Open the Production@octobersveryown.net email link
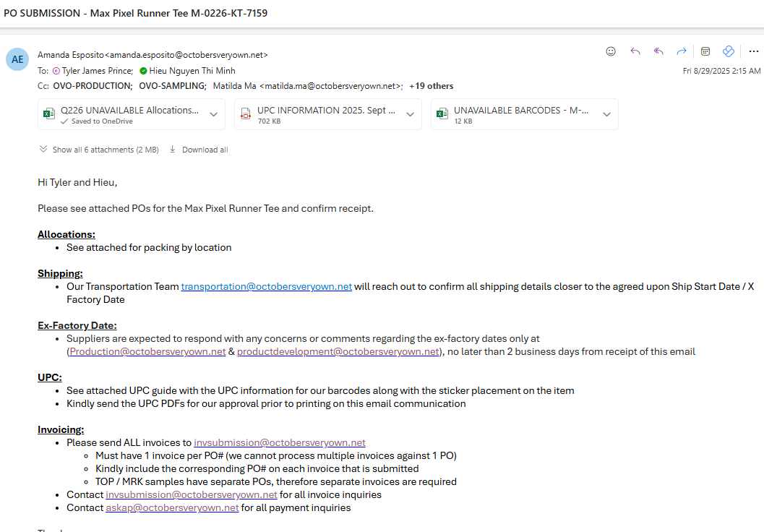764x532 pixels. (x=147, y=351)
